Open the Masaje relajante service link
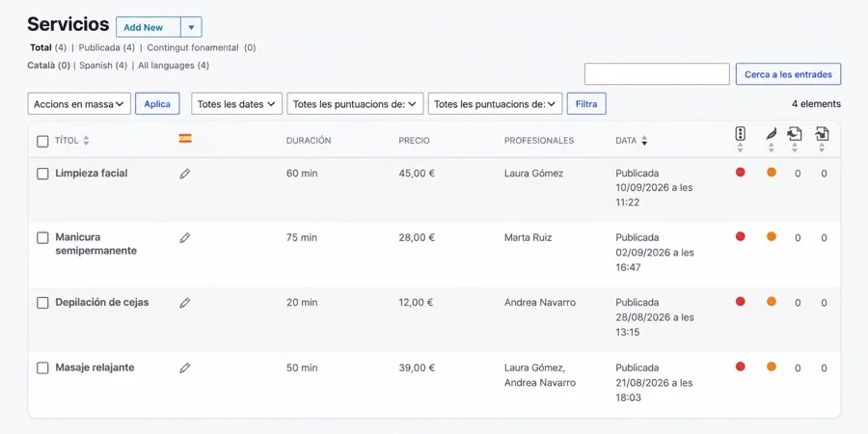 95,367
